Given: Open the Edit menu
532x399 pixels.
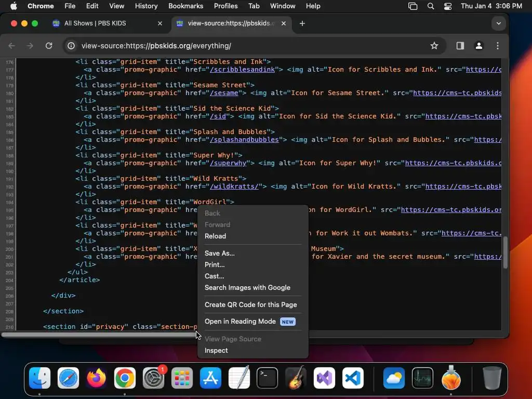Looking at the screenshot, I should [x=92, y=6].
